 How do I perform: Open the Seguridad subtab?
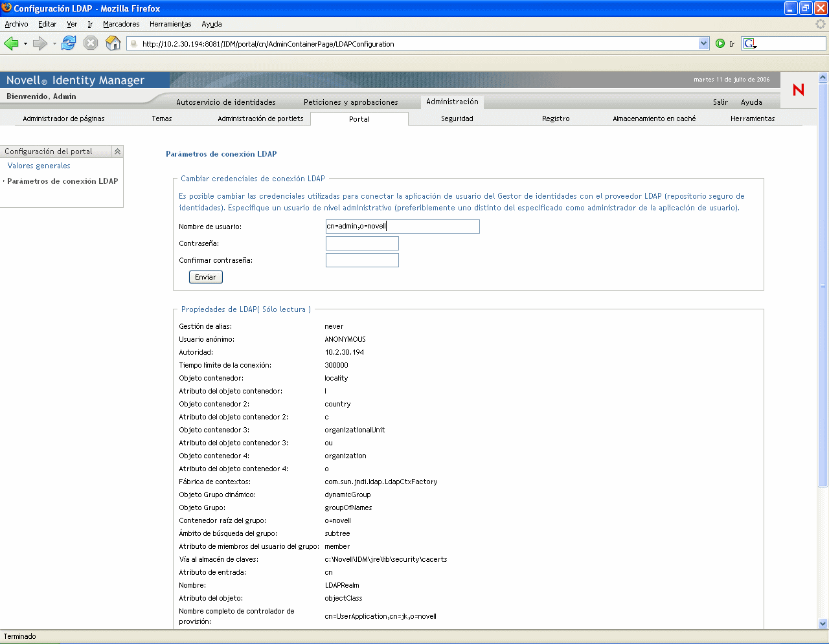pos(457,118)
